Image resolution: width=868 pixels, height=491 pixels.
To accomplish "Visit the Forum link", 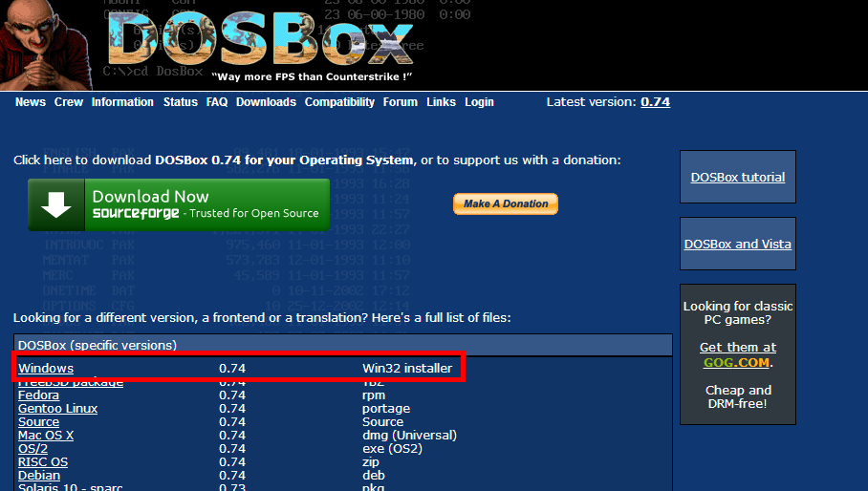I will (x=401, y=102).
